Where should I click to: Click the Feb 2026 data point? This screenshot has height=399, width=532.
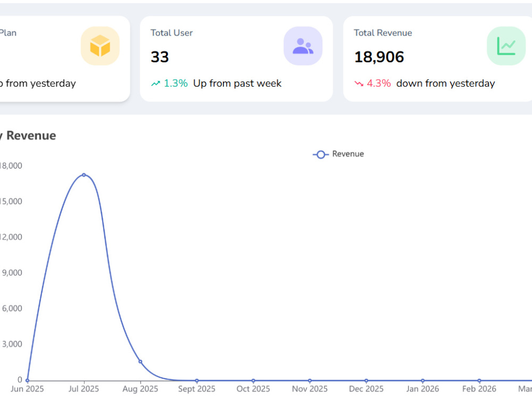[x=479, y=381]
